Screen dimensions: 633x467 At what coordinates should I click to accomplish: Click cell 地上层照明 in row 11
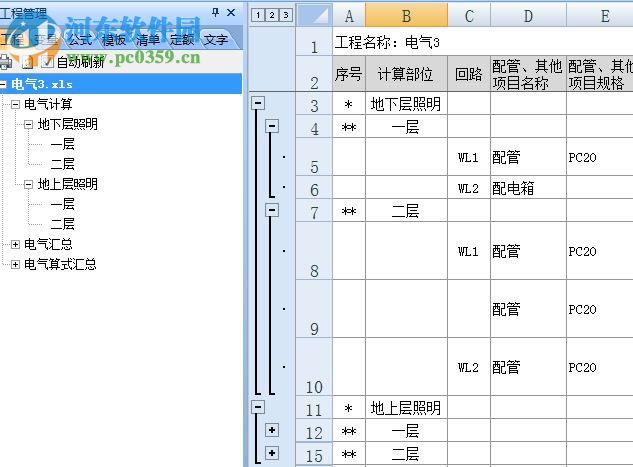coord(406,408)
